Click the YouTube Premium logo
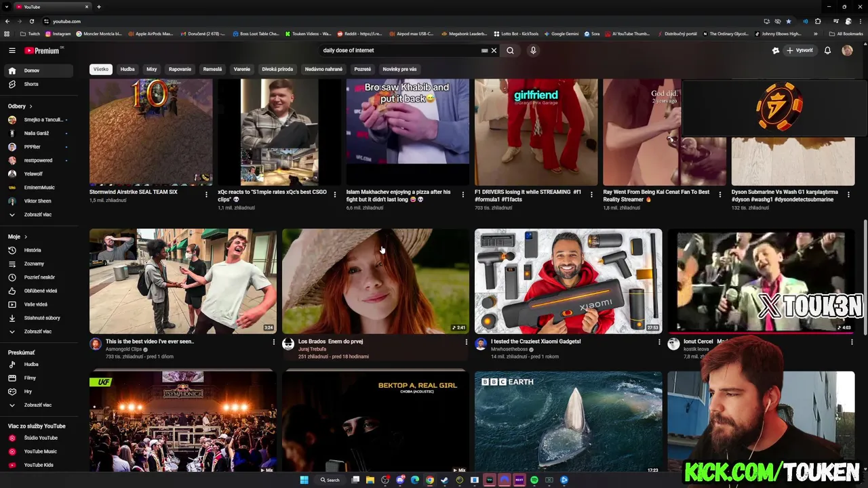Screen dimensions: 868x488 tap(42, 50)
